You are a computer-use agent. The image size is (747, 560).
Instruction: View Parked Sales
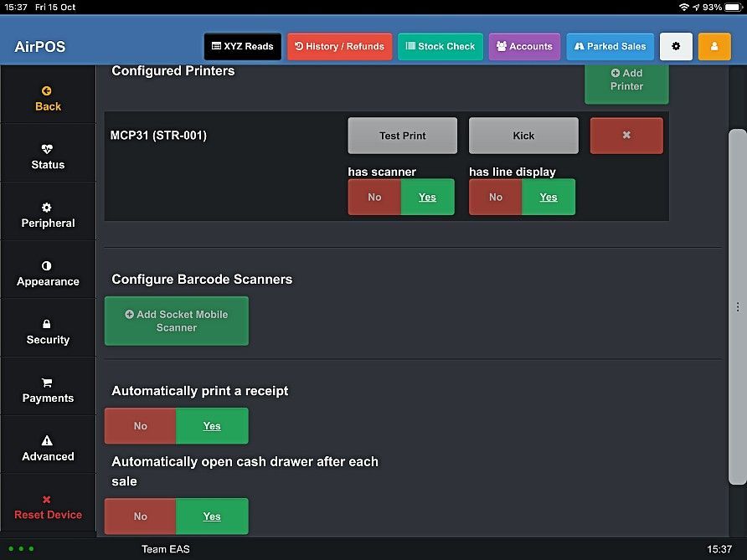pyautogui.click(x=610, y=46)
